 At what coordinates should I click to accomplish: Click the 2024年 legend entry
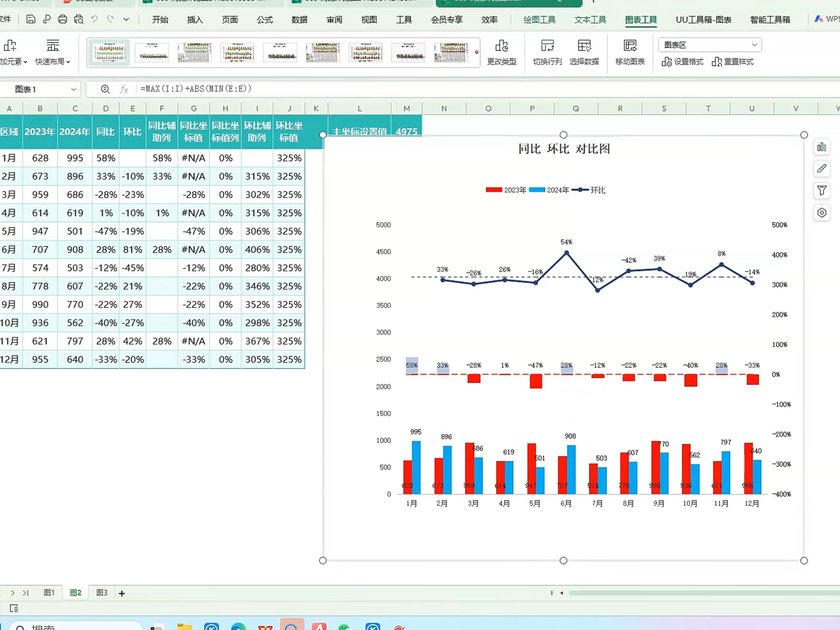click(x=549, y=190)
